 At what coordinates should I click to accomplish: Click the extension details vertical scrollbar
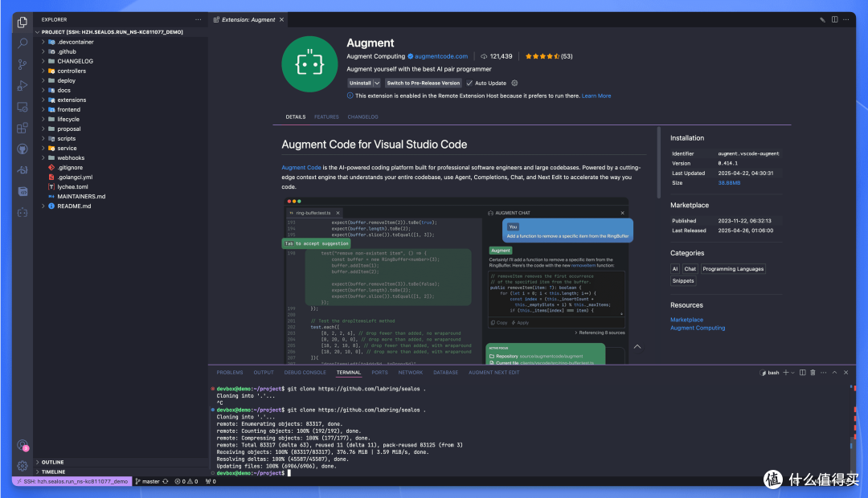click(659, 163)
